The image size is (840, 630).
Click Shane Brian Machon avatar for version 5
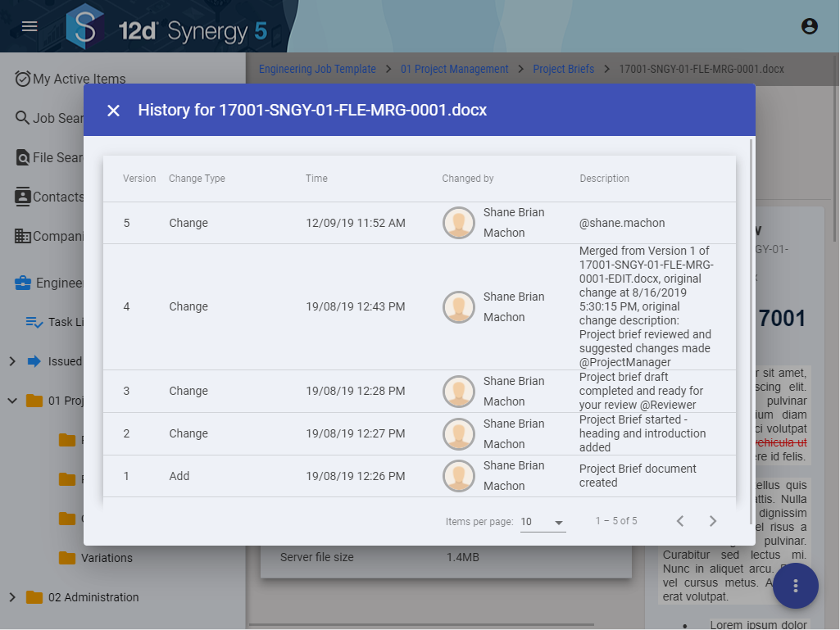[459, 223]
